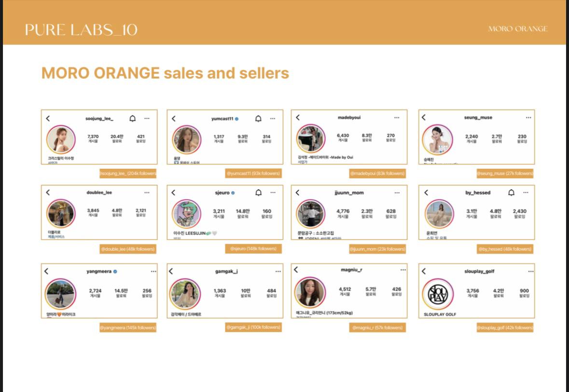The width and height of the screenshot is (569, 392).
Task: Click notification bell on yumcast11 profile
Action: click(x=258, y=119)
